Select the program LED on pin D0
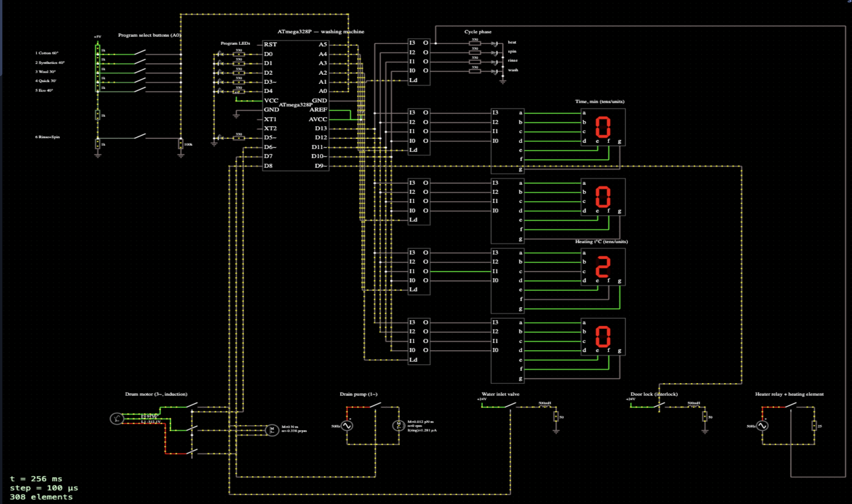 (x=220, y=54)
